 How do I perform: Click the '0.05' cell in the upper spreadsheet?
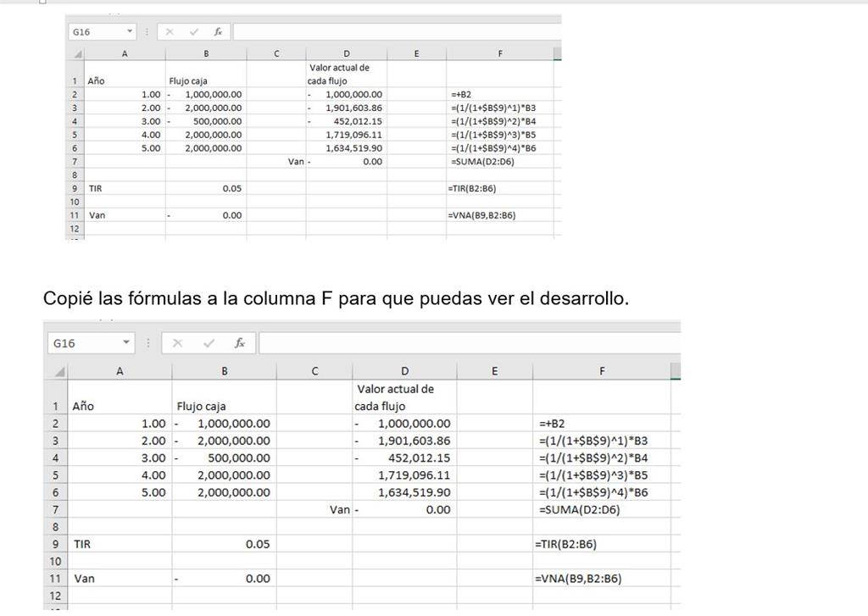click(206, 188)
